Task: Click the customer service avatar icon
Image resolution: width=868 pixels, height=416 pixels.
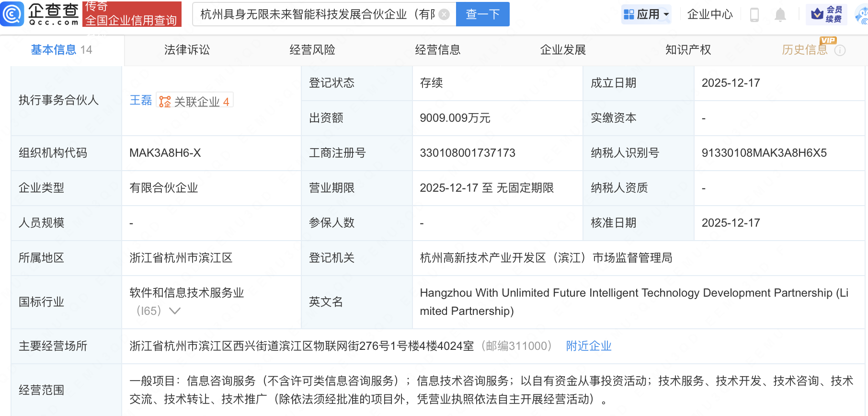Action: (x=862, y=15)
